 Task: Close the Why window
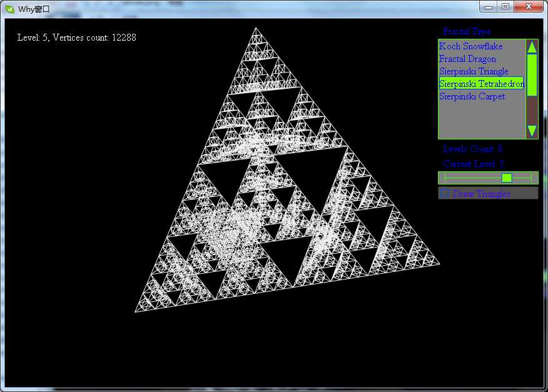click(x=529, y=7)
